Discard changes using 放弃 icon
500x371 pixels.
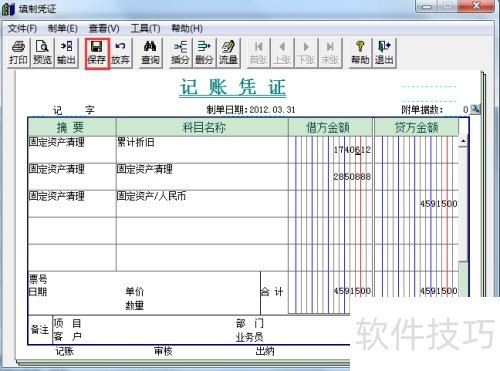(x=120, y=53)
